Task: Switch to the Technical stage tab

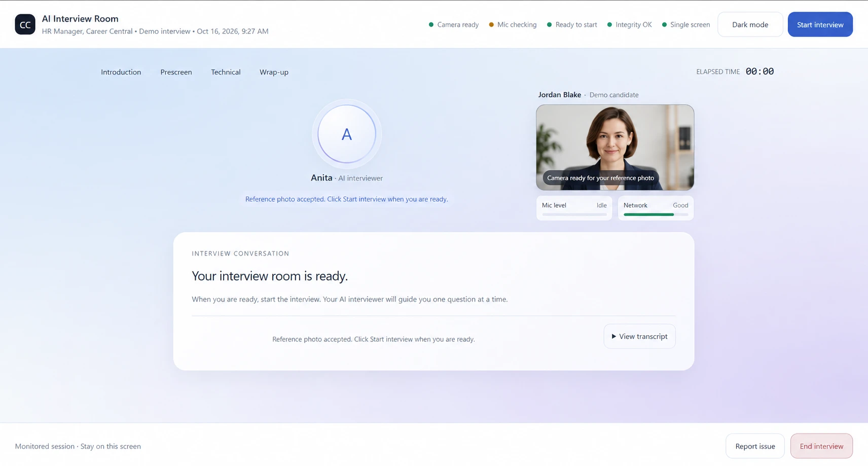Action: coord(226,72)
